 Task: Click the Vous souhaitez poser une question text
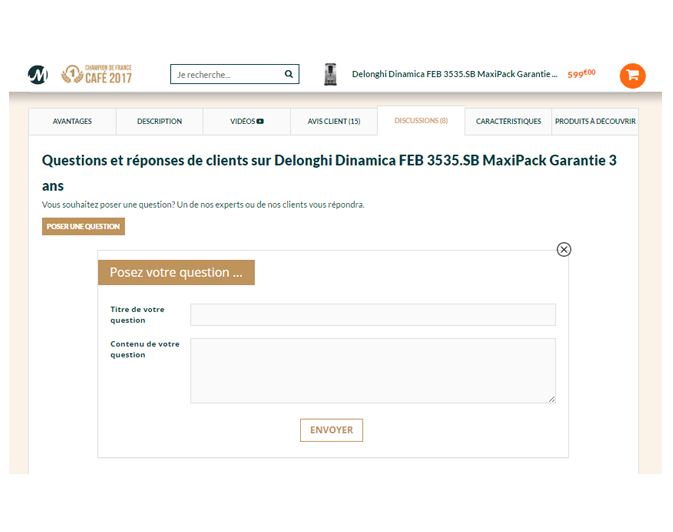pyautogui.click(x=203, y=205)
